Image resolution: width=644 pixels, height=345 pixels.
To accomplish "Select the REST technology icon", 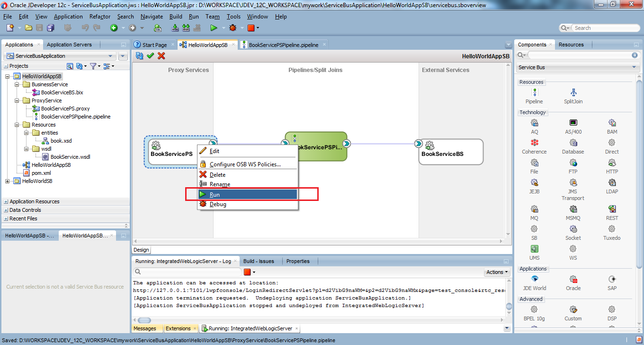I will pyautogui.click(x=612, y=209).
